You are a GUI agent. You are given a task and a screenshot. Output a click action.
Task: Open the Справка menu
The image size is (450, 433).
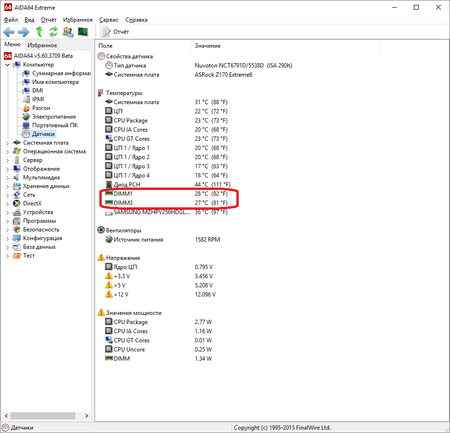pos(136,20)
